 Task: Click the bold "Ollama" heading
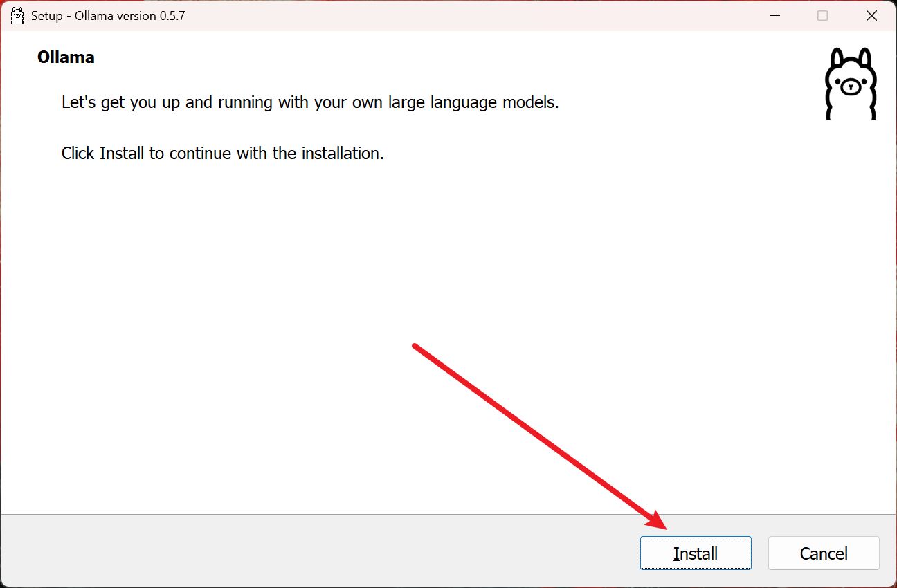click(x=66, y=57)
